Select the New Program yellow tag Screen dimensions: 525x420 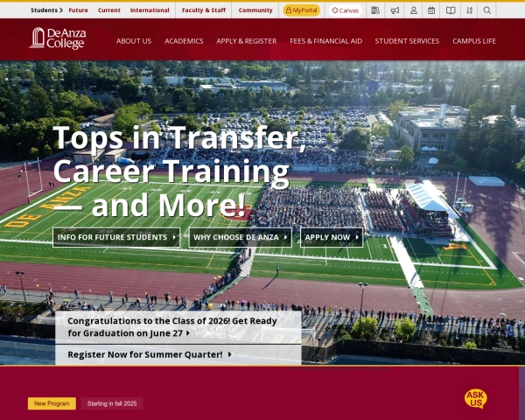[52, 403]
